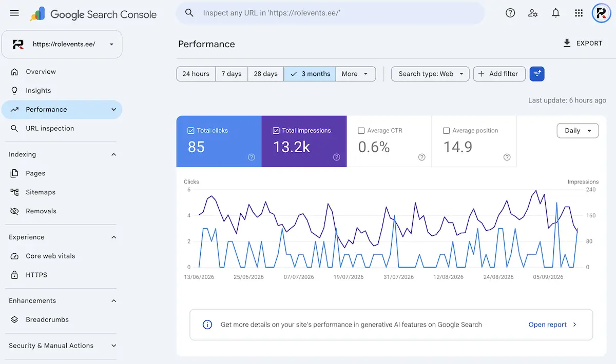
Task: Click the Add filter button
Action: [x=499, y=74]
